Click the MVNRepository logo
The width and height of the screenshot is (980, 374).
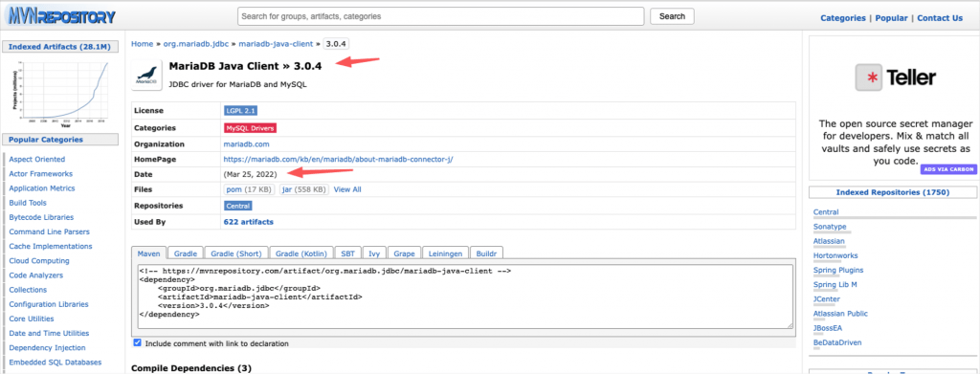(x=61, y=15)
